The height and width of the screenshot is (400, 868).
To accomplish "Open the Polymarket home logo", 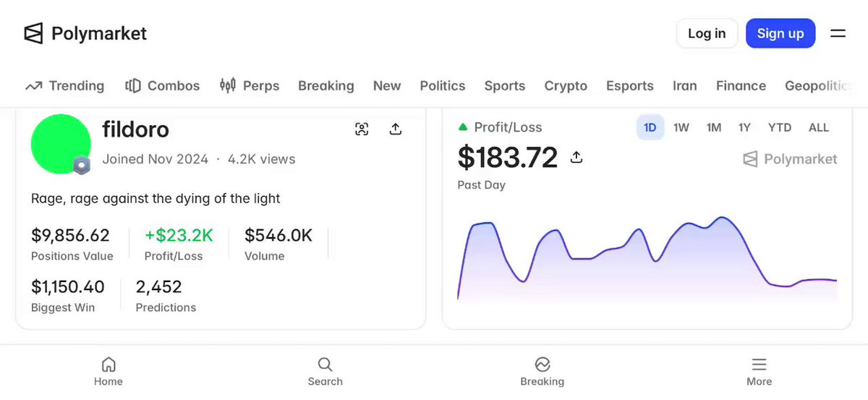I will point(85,33).
